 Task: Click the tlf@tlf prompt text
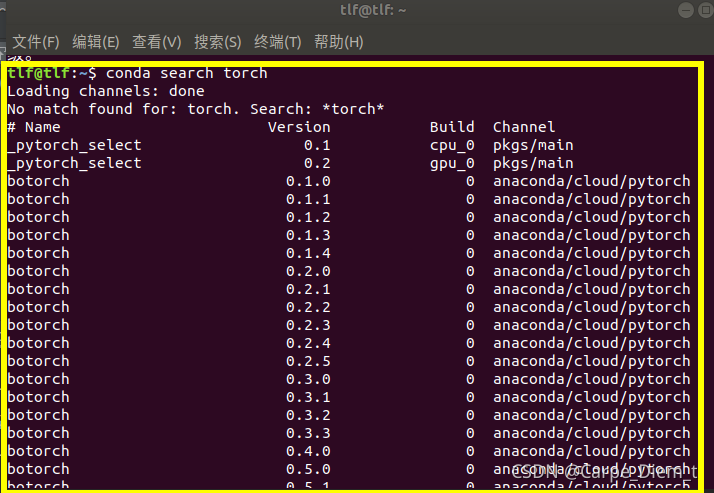point(38,73)
